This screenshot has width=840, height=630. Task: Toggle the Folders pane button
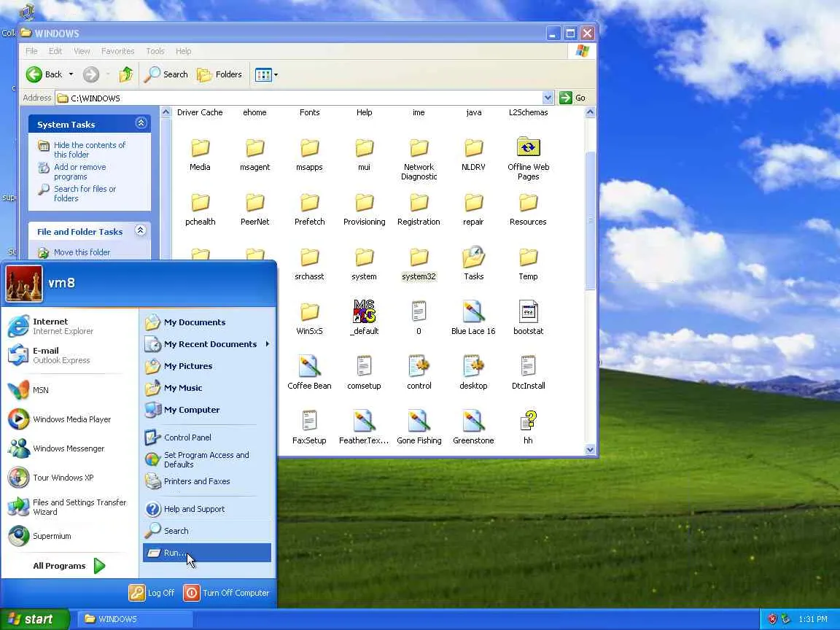tap(219, 74)
